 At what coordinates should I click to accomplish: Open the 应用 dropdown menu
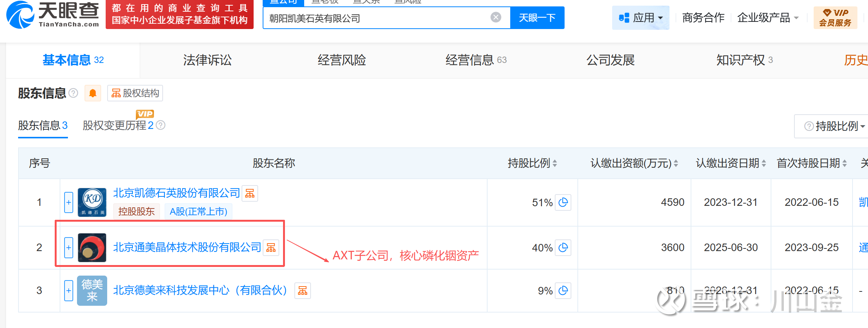pyautogui.click(x=640, y=18)
